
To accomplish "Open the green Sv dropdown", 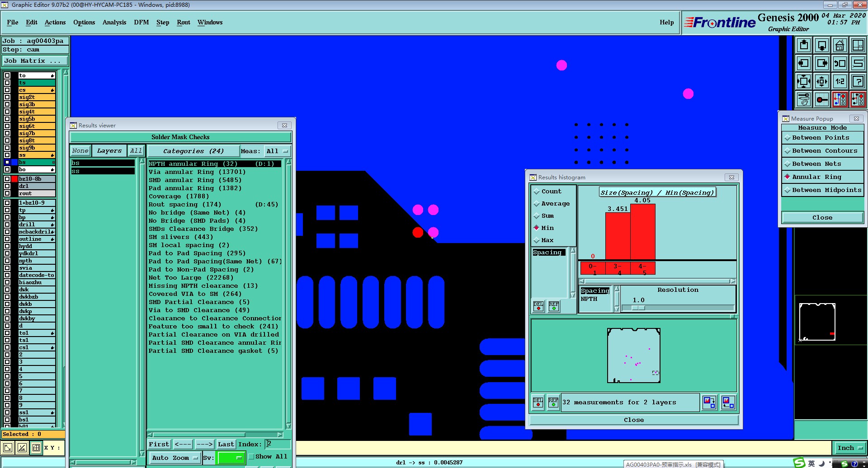I will [231, 458].
